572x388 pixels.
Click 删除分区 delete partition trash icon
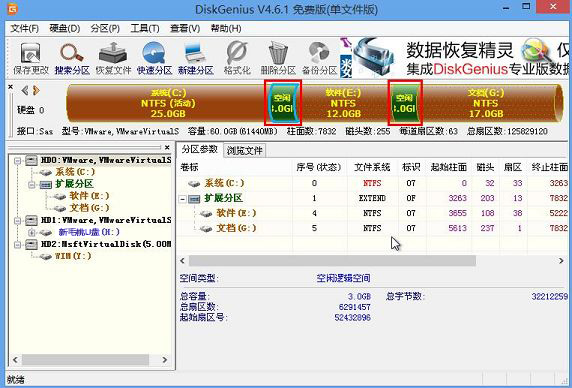pyautogui.click(x=278, y=58)
